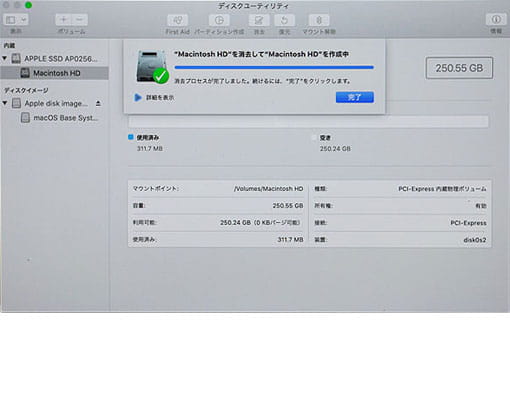The image size is (510, 397).
Task: Click the blue 完了 (Done) button
Action: 355,97
